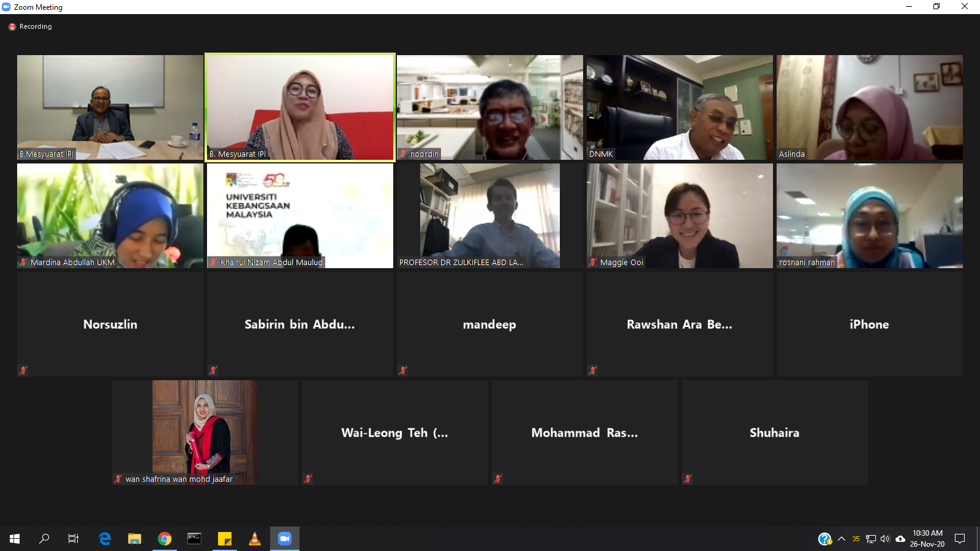Click muted mic icon on Shuhaira tile
The image size is (980, 551).
(x=688, y=479)
